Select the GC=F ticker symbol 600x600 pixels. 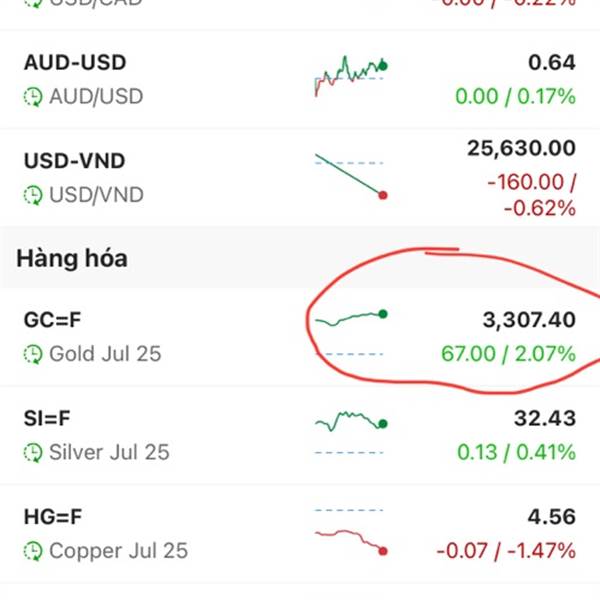point(52,320)
